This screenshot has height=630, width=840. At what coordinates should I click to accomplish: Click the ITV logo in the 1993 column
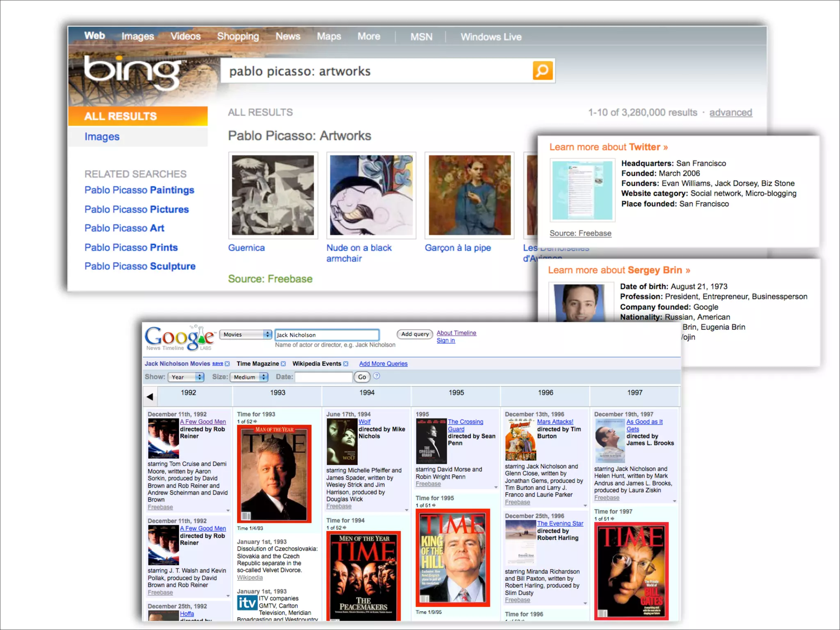click(x=247, y=603)
